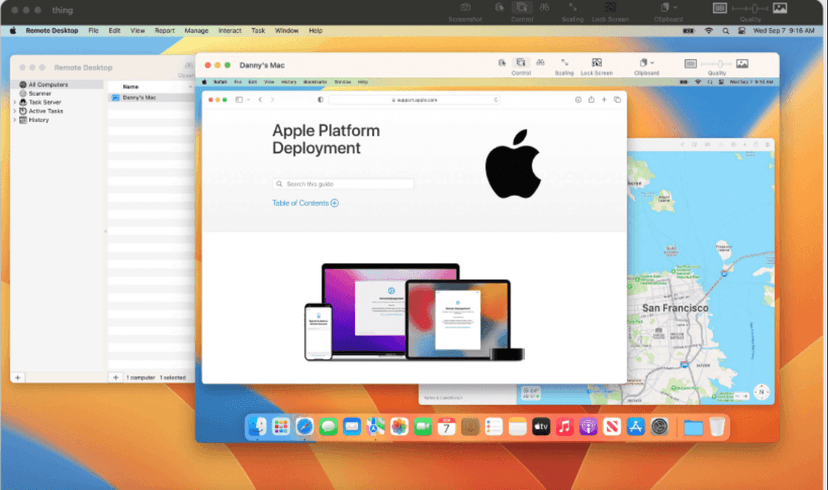Open Clipboard dropdown in outer thing toolbar
828x490 pixels.
(x=668, y=7)
